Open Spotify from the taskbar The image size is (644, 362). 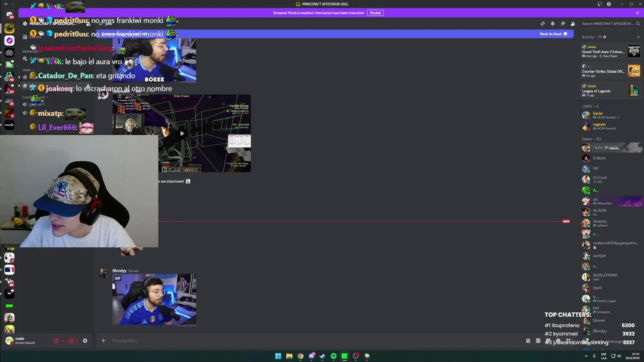(334, 356)
